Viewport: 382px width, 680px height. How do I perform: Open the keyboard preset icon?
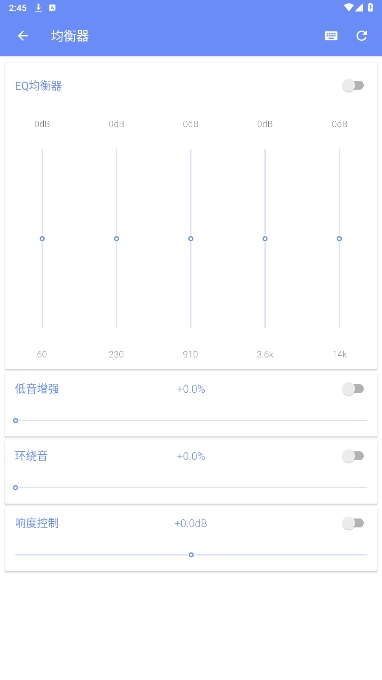click(x=331, y=36)
